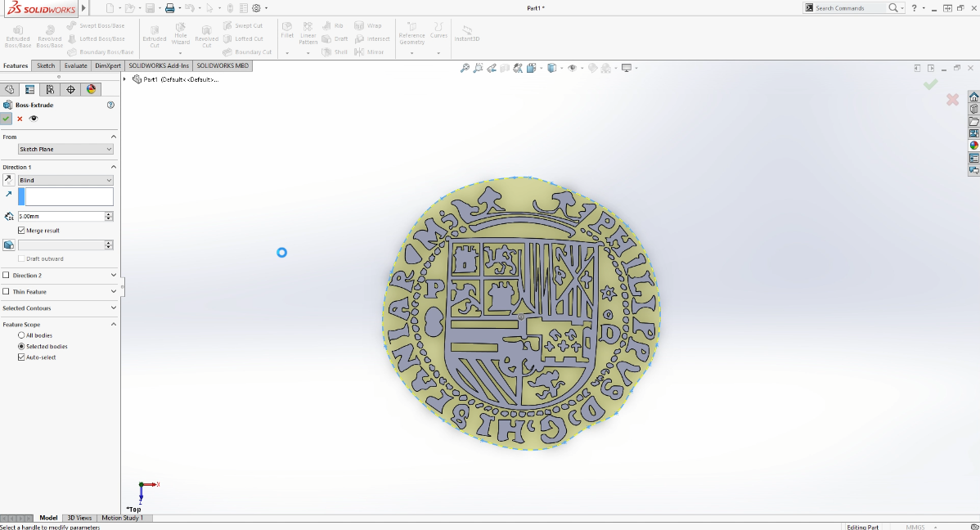This screenshot has height=530, width=980.
Task: Open View Orientation icon
Action: [532, 68]
